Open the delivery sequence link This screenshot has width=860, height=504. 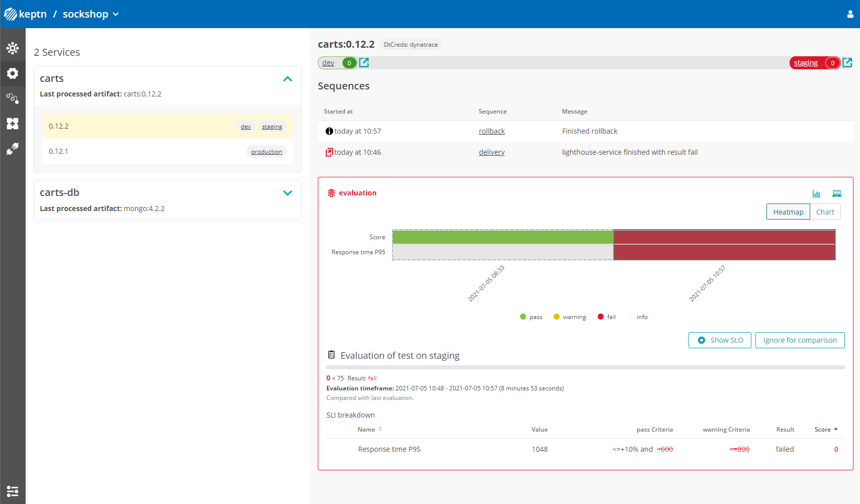[491, 152]
